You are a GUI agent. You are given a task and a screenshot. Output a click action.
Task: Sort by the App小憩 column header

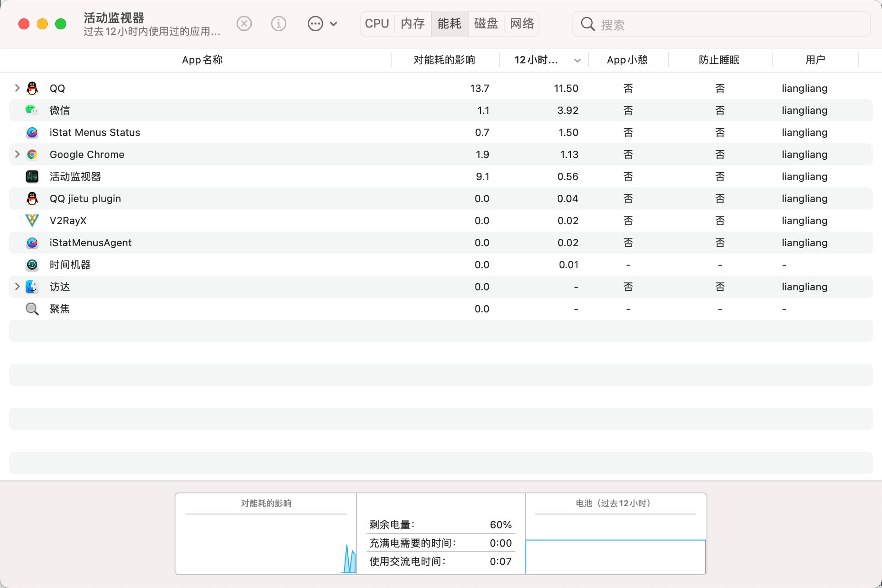[627, 60]
